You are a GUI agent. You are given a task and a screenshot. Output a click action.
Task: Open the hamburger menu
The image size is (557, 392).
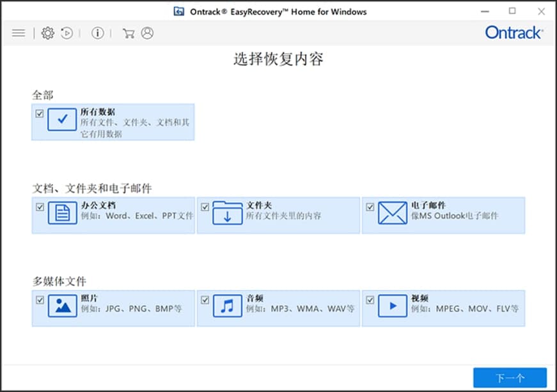[19, 33]
